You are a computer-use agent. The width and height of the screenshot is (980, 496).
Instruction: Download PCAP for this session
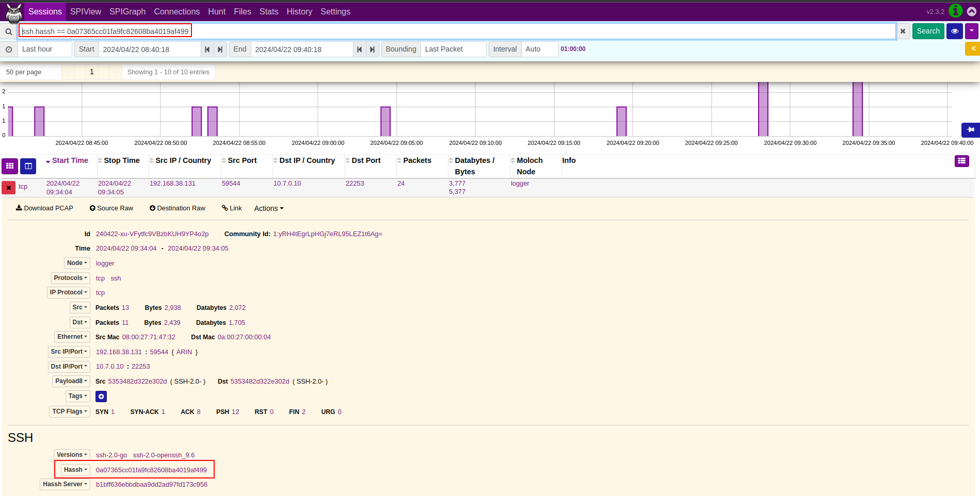coord(44,208)
